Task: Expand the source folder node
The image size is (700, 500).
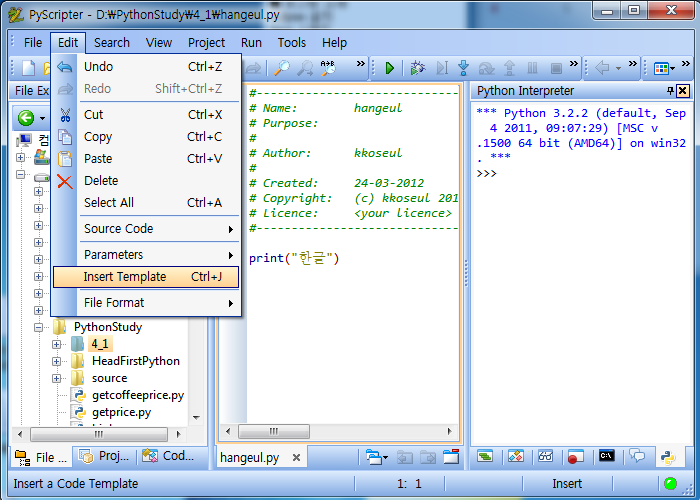Action: tap(56, 378)
